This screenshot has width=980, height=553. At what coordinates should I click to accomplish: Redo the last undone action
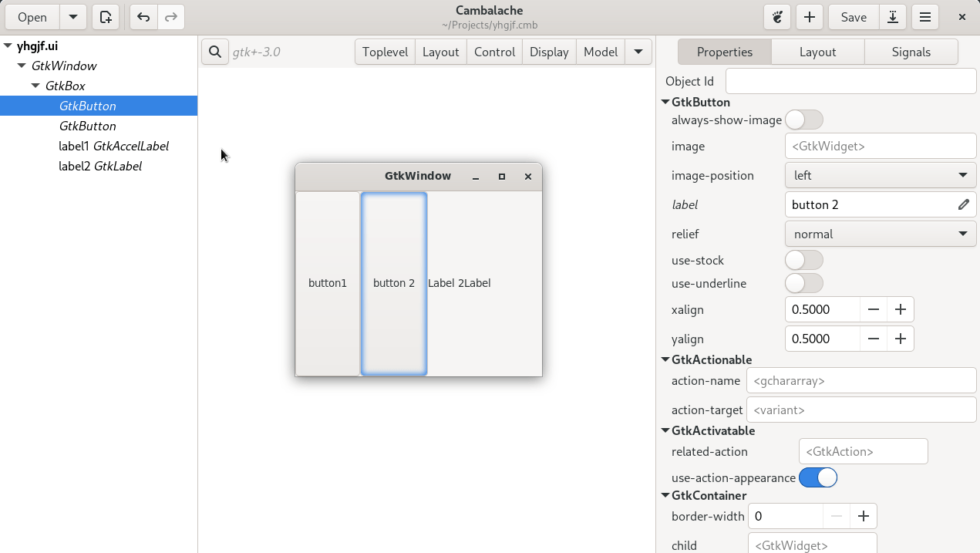171,17
